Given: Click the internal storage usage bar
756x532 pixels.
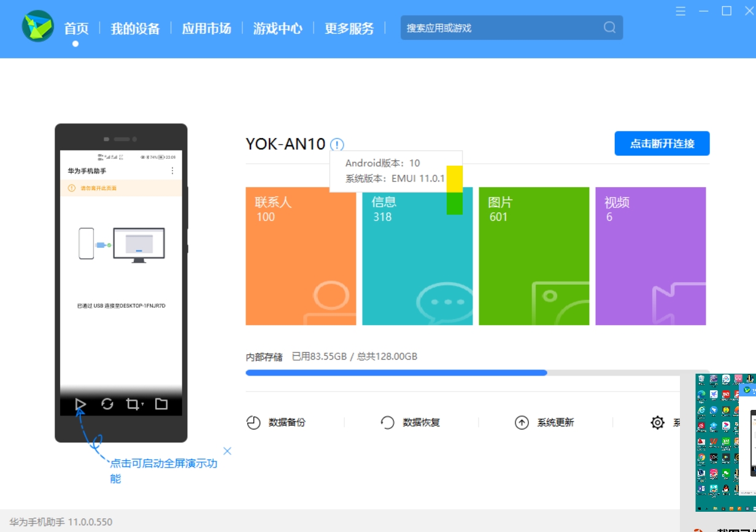Looking at the screenshot, I should (477, 372).
